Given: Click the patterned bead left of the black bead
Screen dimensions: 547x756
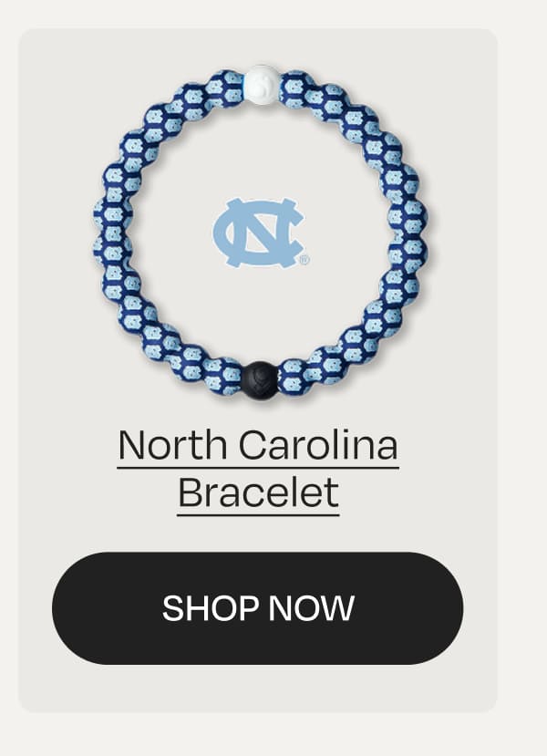Looking at the screenshot, I should [x=222, y=376].
